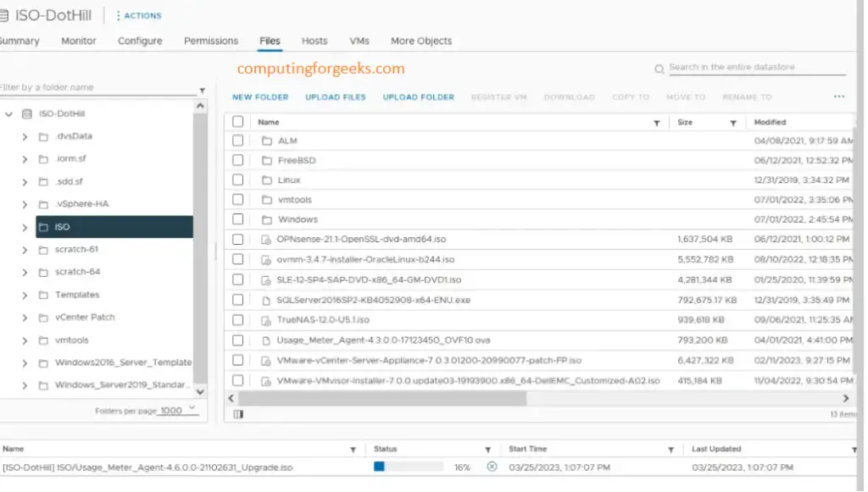The width and height of the screenshot is (868, 492).
Task: Click the ovmm installer ISO file icon
Action: tap(265, 259)
